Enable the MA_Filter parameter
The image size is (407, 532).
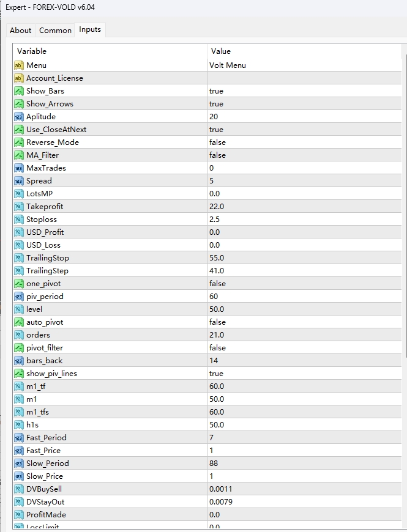(275, 155)
